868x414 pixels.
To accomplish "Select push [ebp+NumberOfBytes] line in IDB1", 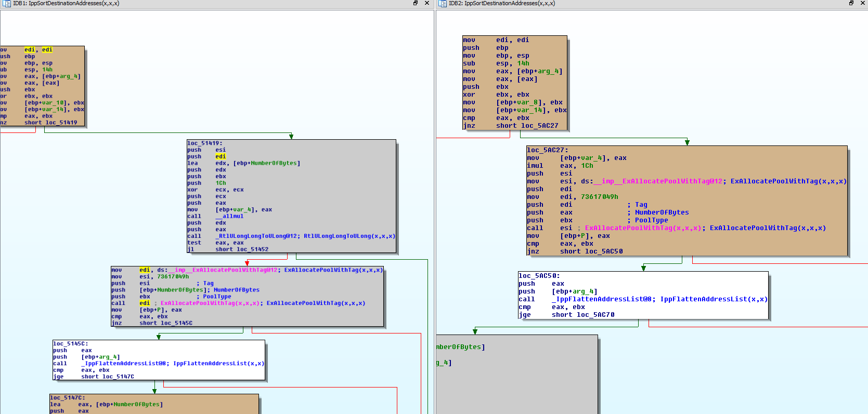I will [185, 290].
